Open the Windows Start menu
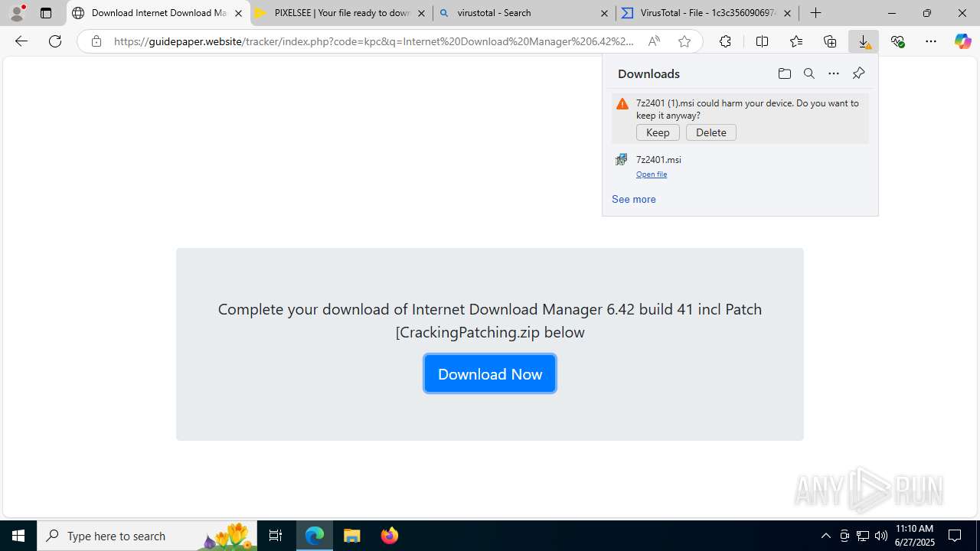This screenshot has width=980, height=551. click(18, 536)
